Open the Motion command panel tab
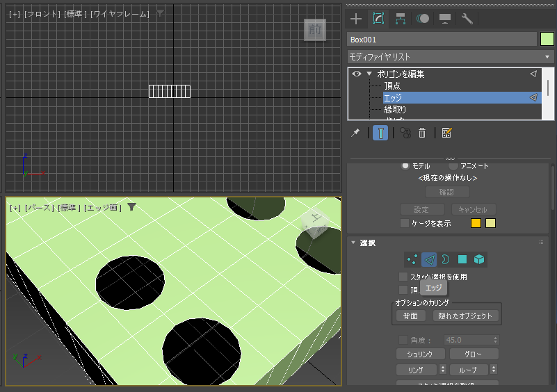The width and height of the screenshot is (557, 392). [x=422, y=19]
